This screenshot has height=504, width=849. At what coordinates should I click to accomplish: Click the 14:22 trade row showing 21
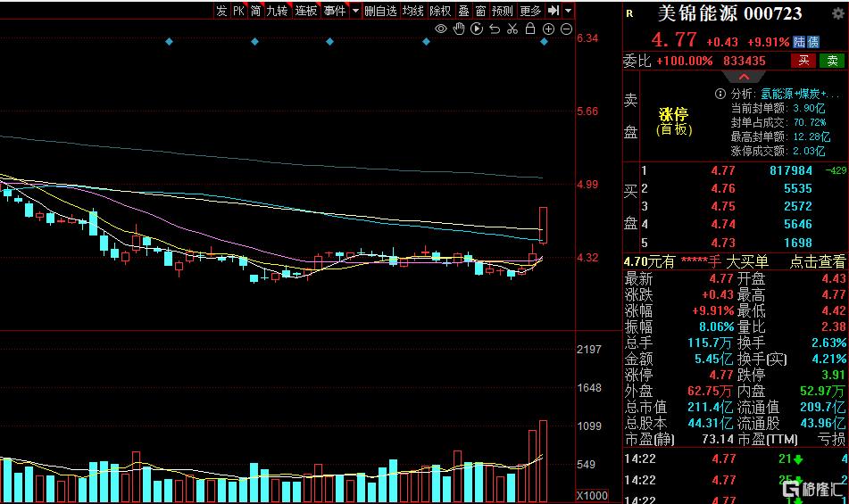coord(736,459)
